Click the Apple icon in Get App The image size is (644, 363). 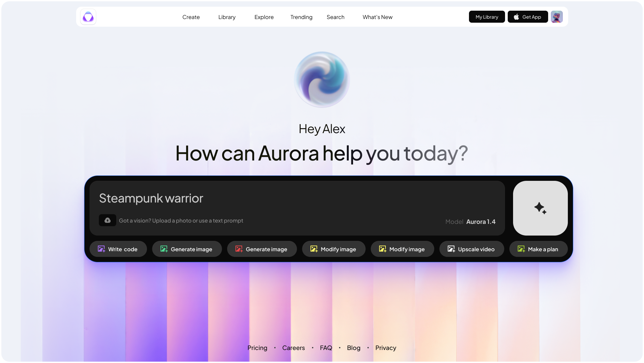[x=516, y=17]
